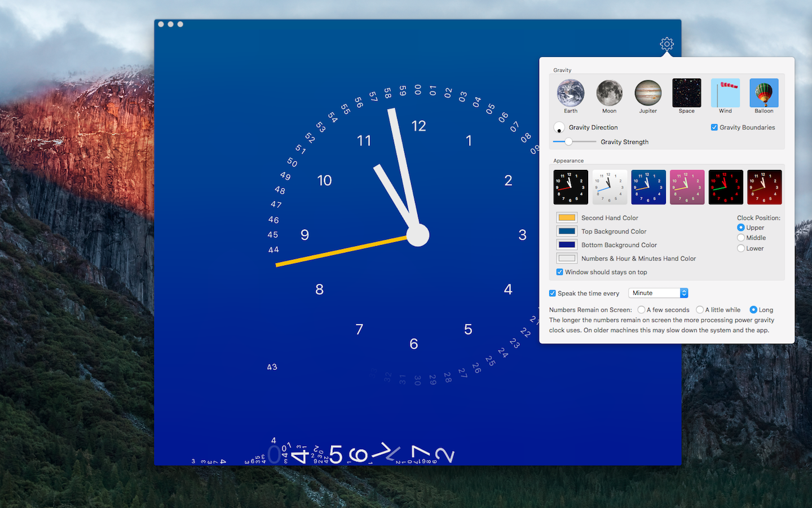Enable the Wind gravity effect

coord(725,93)
